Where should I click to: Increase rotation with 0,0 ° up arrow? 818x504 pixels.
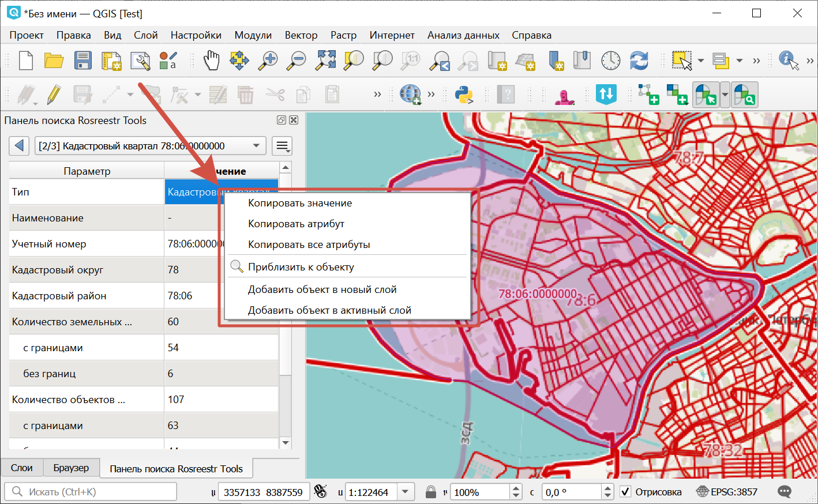point(607,488)
